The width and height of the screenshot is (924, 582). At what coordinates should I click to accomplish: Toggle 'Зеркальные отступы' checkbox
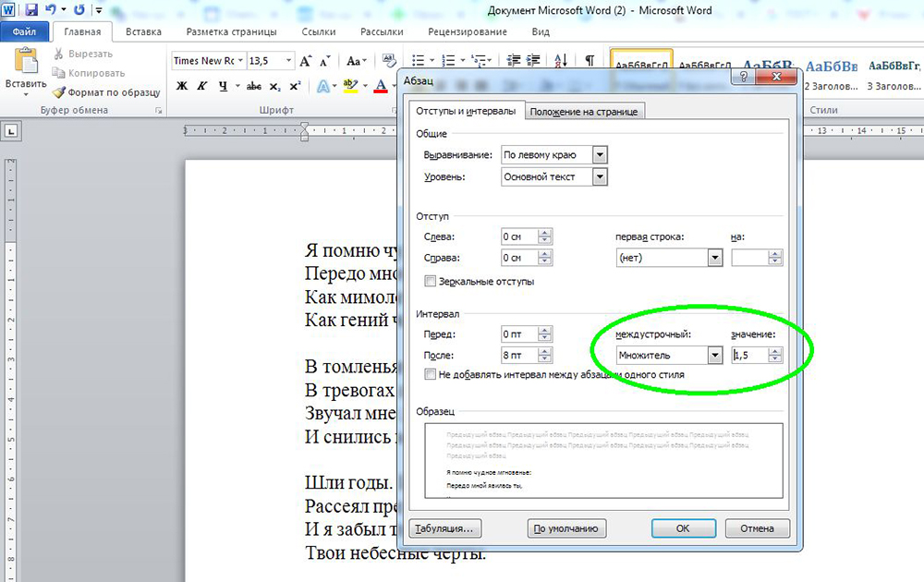click(x=431, y=281)
